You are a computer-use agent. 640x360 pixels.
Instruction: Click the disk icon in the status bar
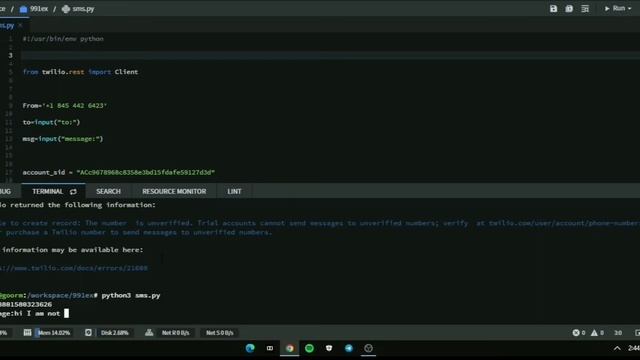[x=88, y=333]
